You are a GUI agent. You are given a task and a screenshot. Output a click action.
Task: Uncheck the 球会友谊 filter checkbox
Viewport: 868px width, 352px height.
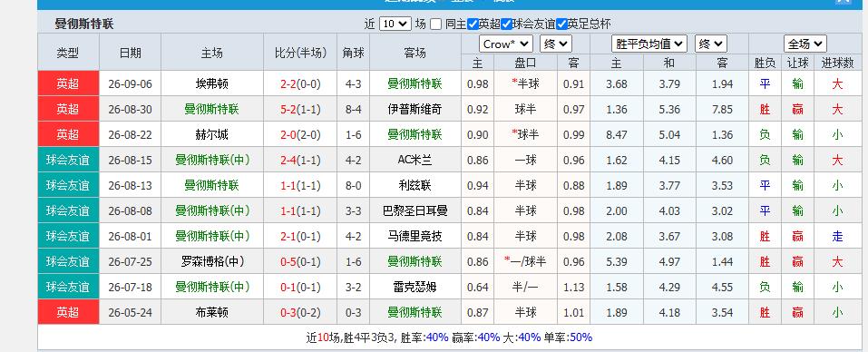[506, 24]
